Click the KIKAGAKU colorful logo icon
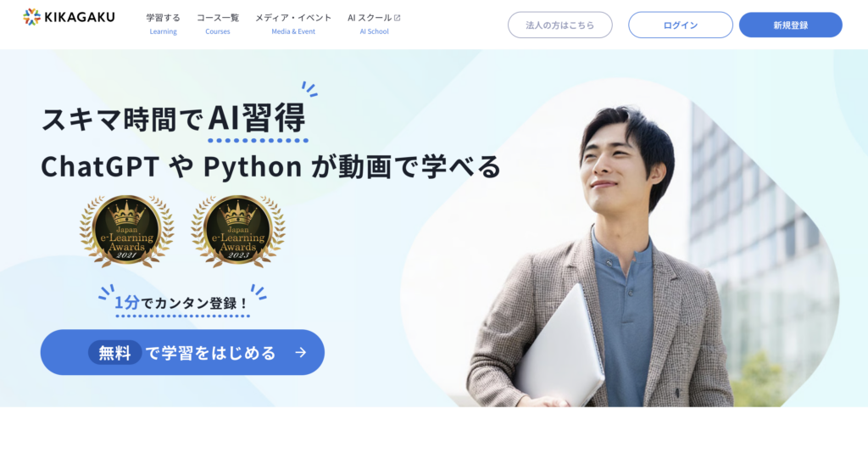The image size is (868, 470). [31, 17]
